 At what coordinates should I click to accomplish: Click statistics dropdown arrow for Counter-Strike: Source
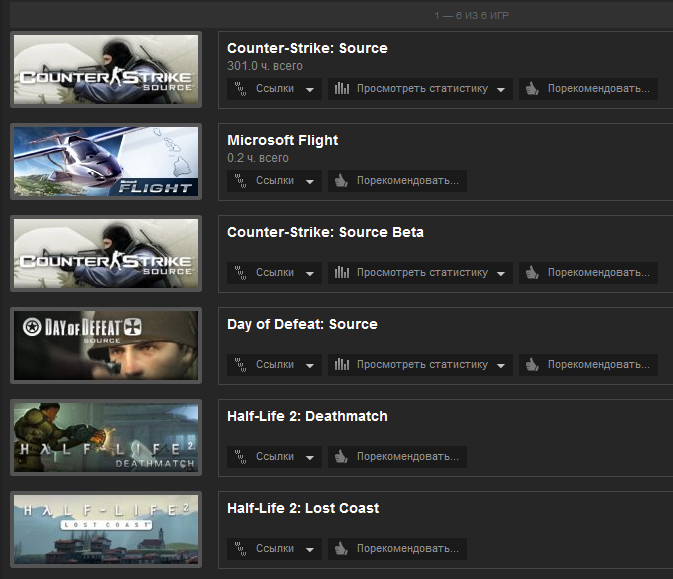pos(500,90)
